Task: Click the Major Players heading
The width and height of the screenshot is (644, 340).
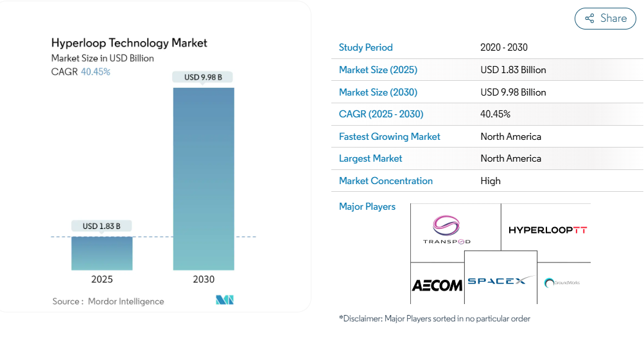Action: (x=367, y=207)
